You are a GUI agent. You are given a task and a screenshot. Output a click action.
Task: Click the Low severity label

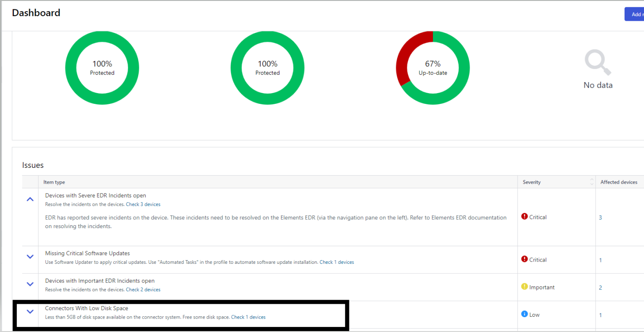[535, 315]
